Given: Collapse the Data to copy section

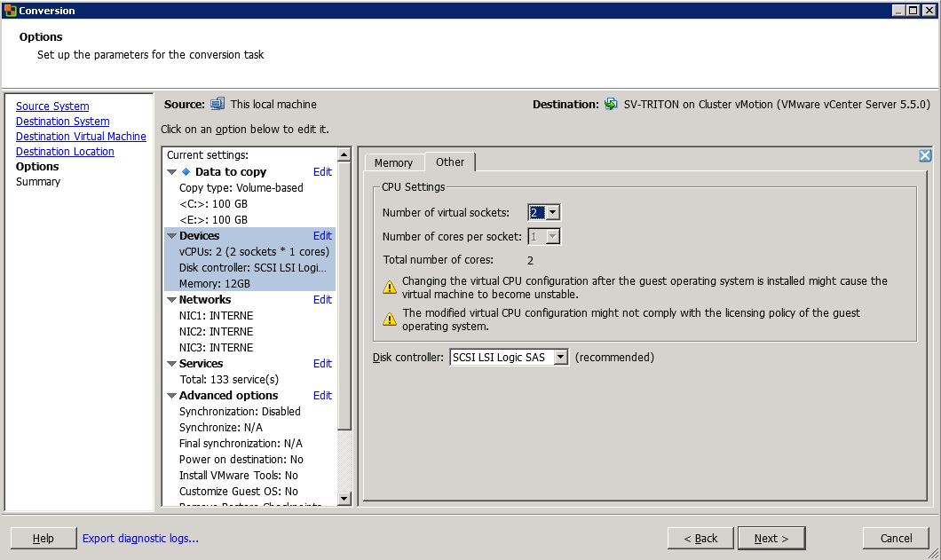Looking at the screenshot, I should (171, 171).
